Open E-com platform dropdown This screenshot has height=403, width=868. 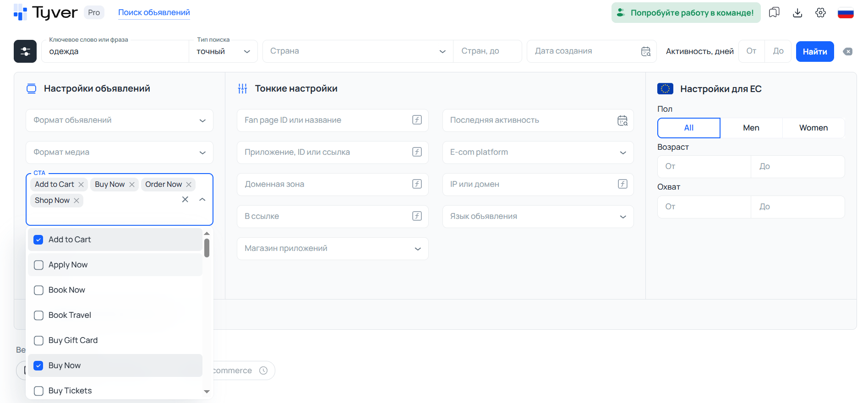538,152
